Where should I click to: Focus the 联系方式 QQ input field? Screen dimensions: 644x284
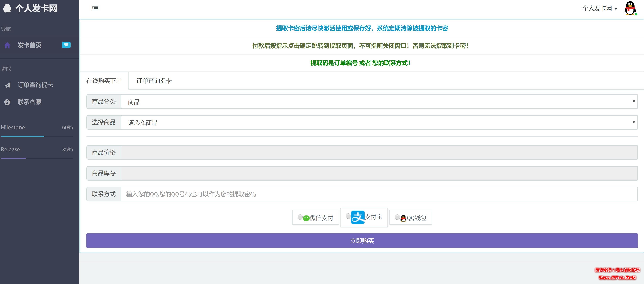[x=379, y=194]
